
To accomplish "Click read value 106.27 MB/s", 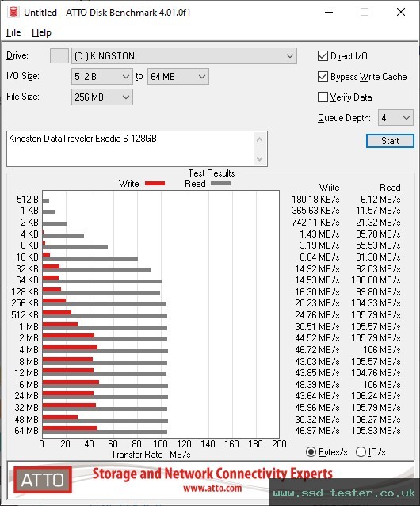I will [x=376, y=419].
